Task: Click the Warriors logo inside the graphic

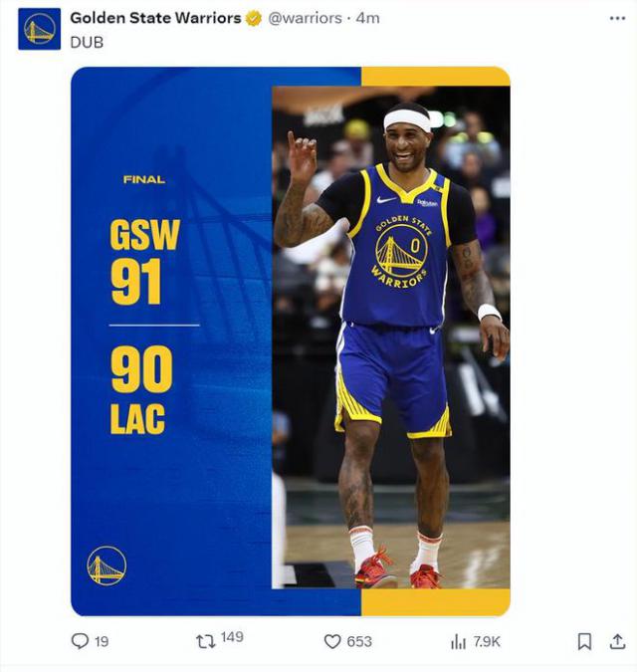Action: [x=106, y=565]
